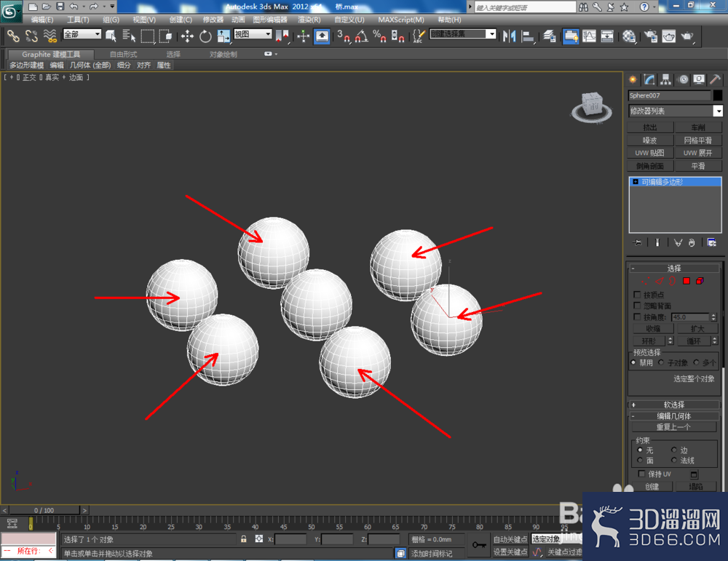Screen dimensions: 728x561
Task: Open the quick access toolbar customize arrow
Action: pyautogui.click(x=112, y=7)
